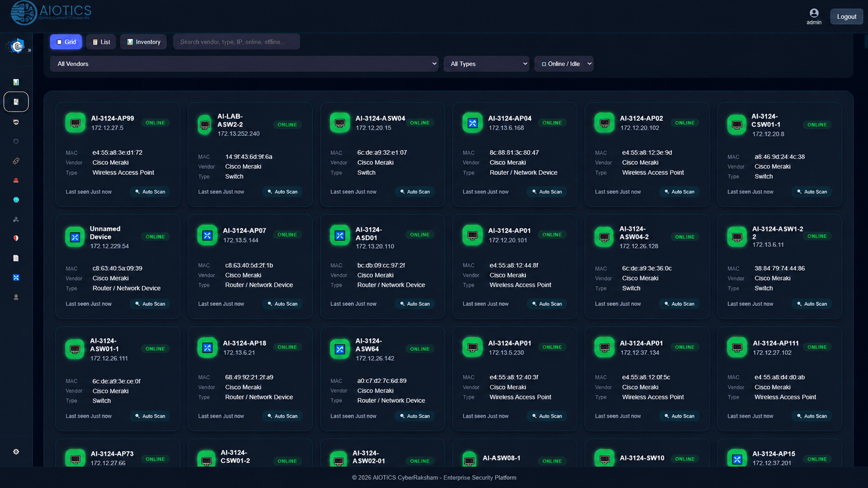
Task: Click the AI-3124-ASW1-2 device name
Action: pos(777,233)
